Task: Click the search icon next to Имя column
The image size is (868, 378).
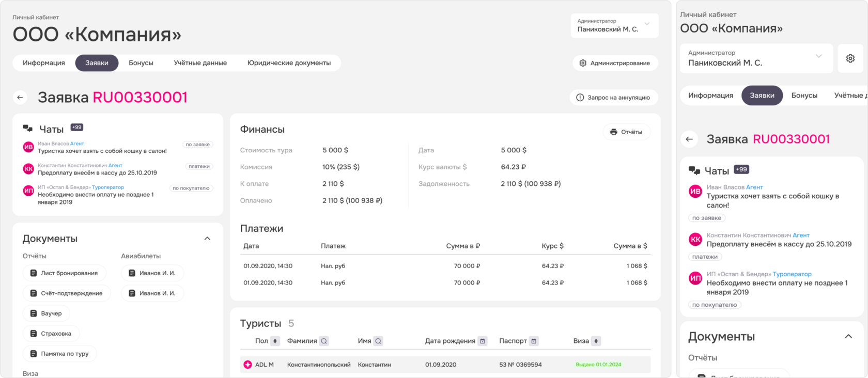Action: 378,341
